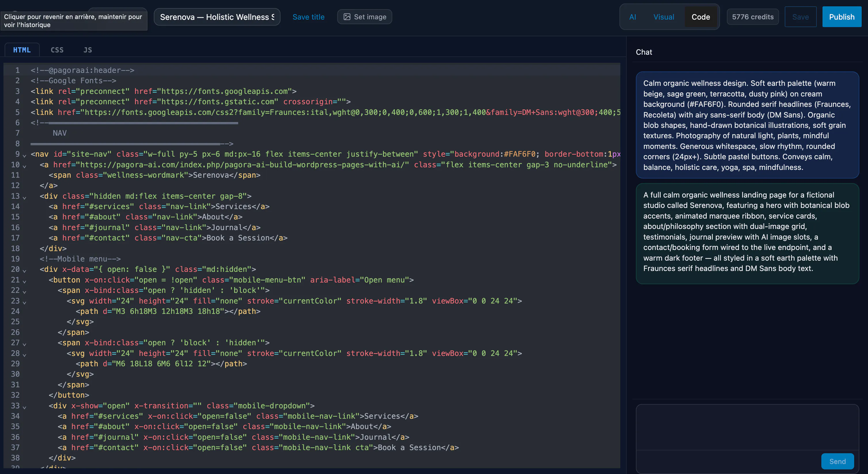Image resolution: width=868 pixels, height=474 pixels.
Task: Switch to the CSS tab
Action: 57,50
